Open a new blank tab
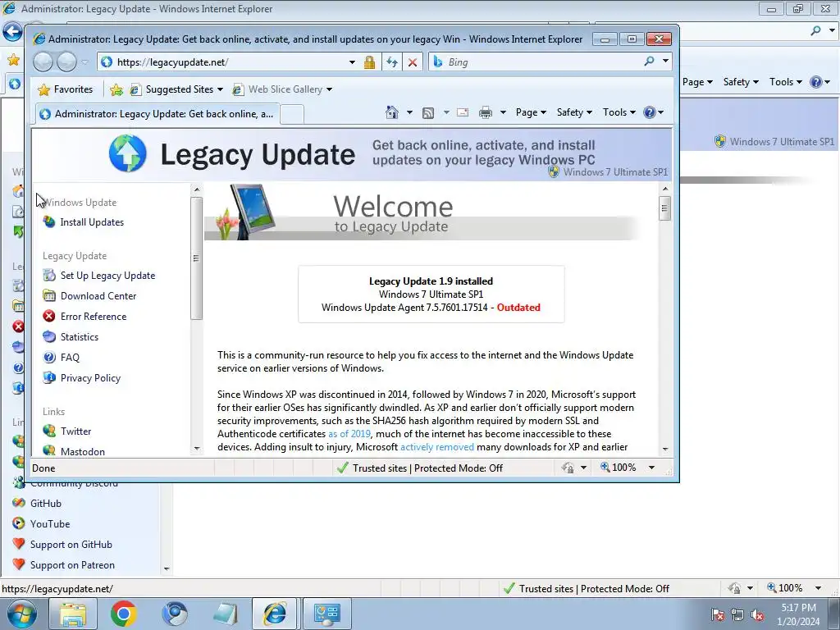 click(292, 114)
